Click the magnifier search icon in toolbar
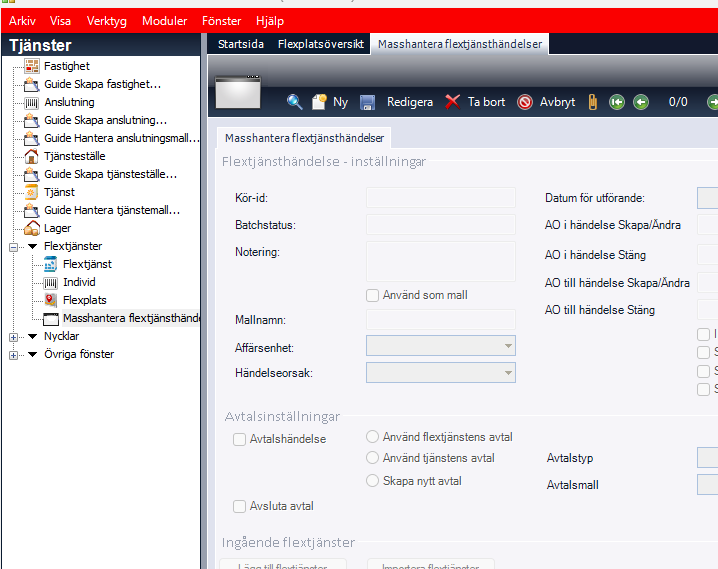718x569 pixels. tap(295, 102)
